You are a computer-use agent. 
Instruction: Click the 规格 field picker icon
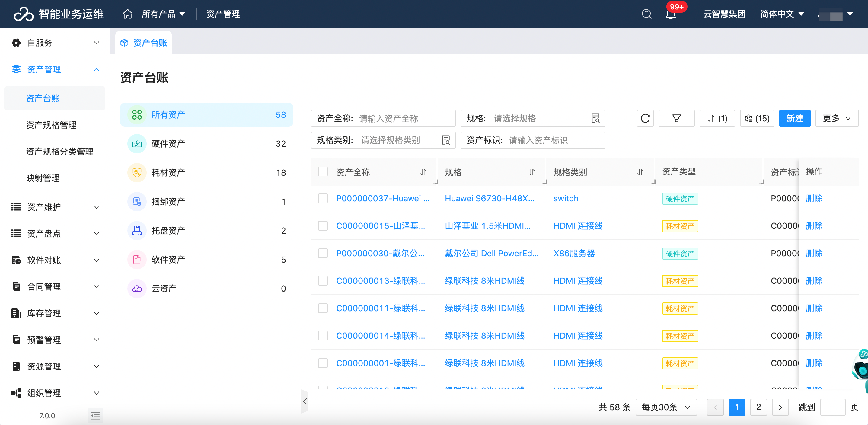(x=595, y=119)
